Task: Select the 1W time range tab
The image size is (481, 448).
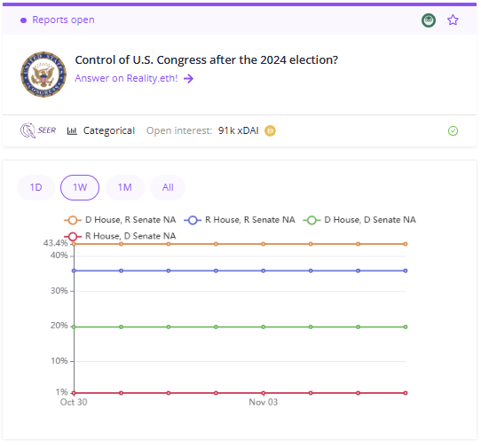Action: pyautogui.click(x=80, y=187)
